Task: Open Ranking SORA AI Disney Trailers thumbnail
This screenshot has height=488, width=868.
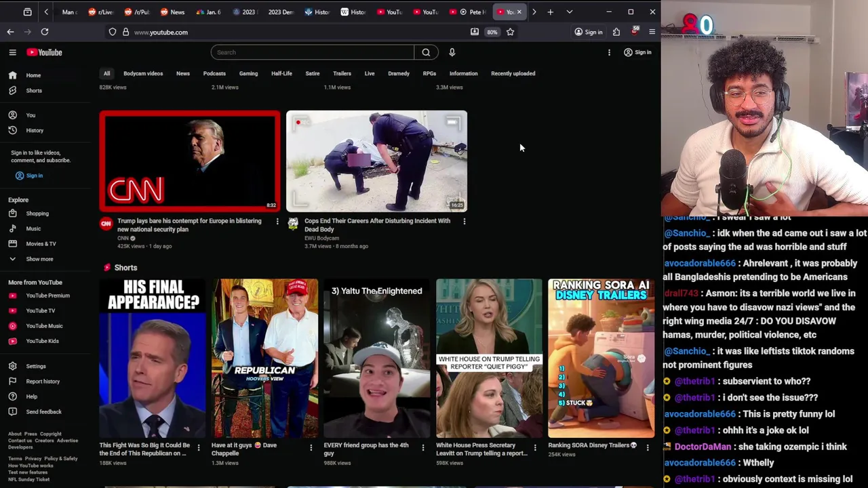Action: click(x=601, y=358)
